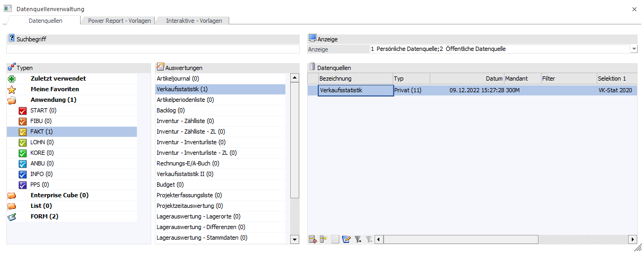
Task: Click the edit datasource pencil icon
Action: point(346,239)
